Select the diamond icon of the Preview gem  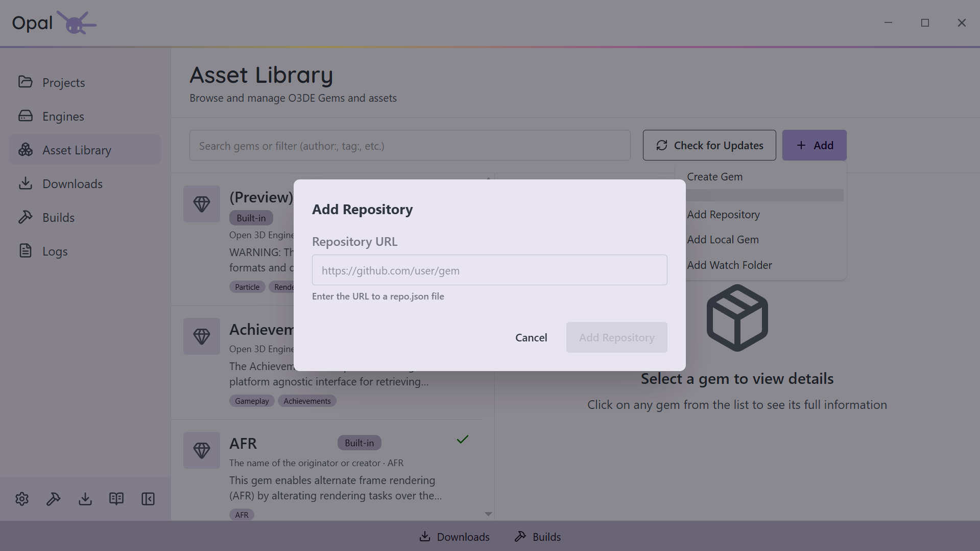point(202,204)
